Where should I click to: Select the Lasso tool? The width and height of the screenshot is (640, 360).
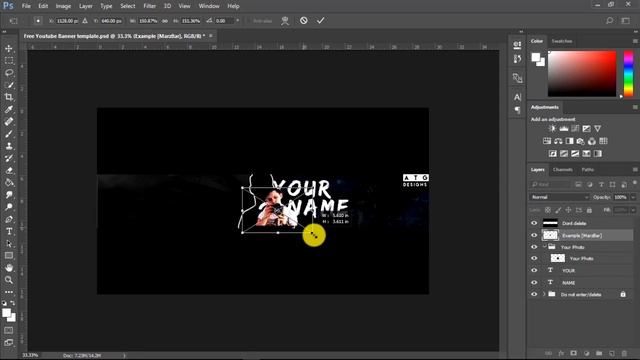click(9, 73)
